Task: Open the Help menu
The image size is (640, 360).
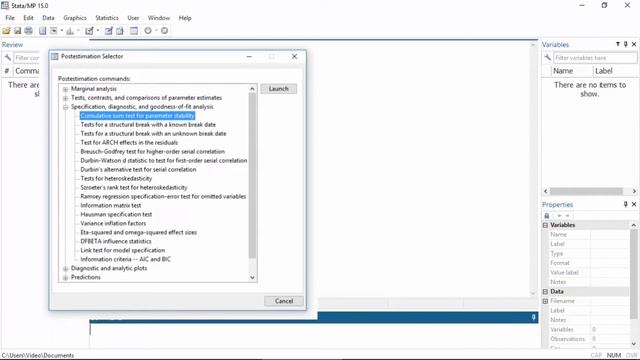Action: (185, 18)
